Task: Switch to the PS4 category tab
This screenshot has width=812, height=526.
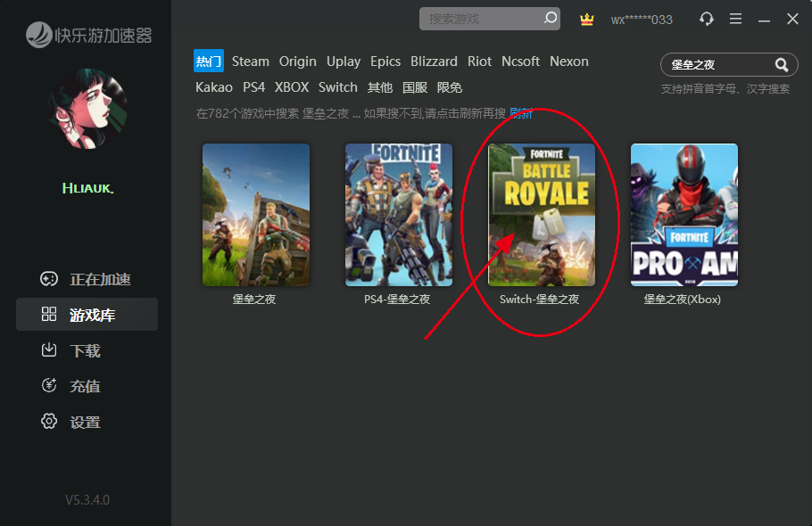Action: (x=253, y=87)
